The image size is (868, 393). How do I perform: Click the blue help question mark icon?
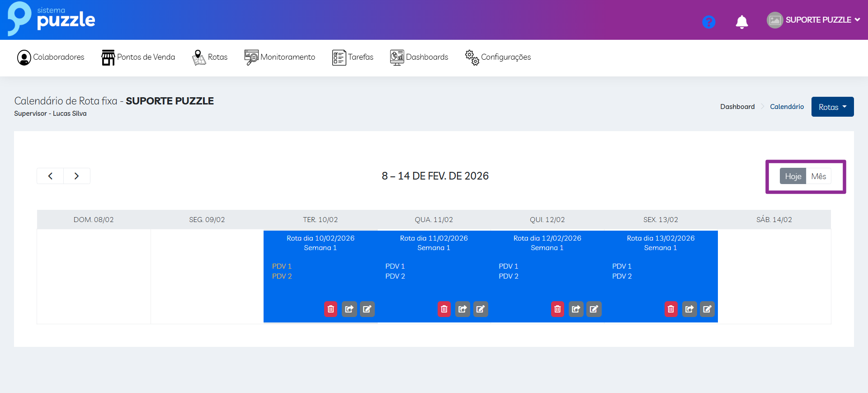[708, 22]
